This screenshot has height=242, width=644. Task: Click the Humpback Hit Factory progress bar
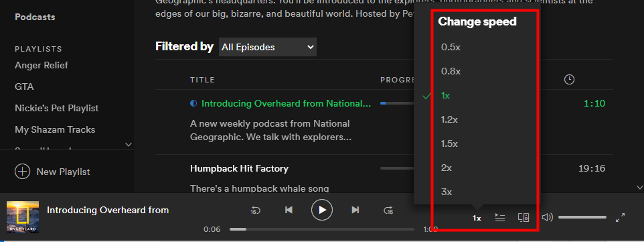point(398,168)
